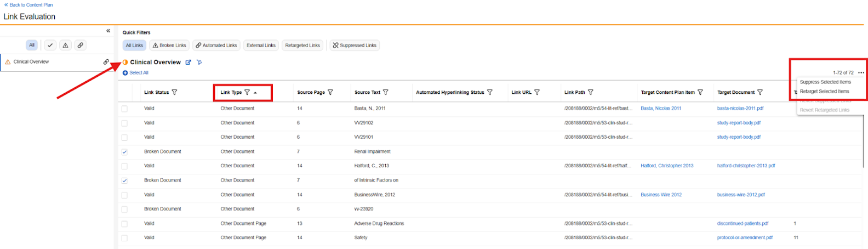Select Clinical Overview in sidebar list
The height and width of the screenshot is (249, 868).
point(31,62)
